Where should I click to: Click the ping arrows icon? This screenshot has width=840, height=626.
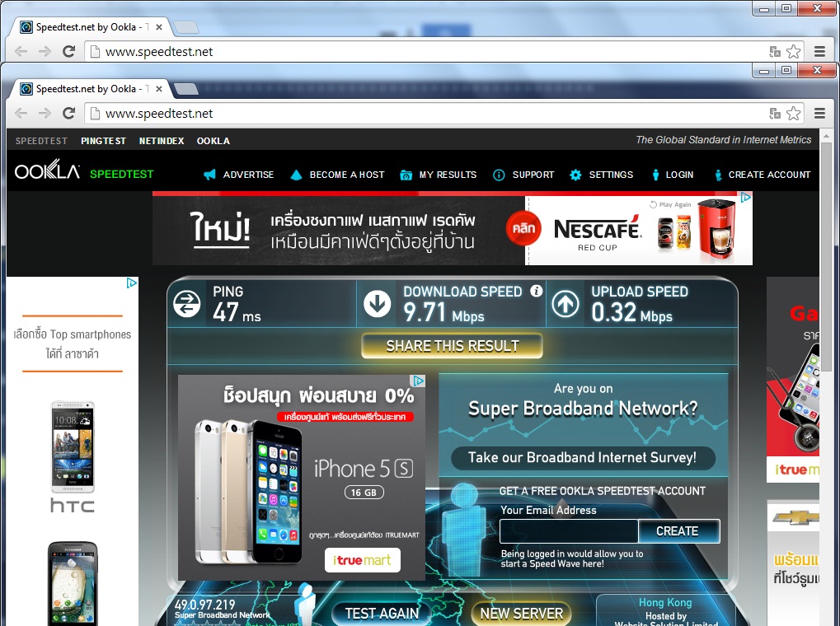187,304
